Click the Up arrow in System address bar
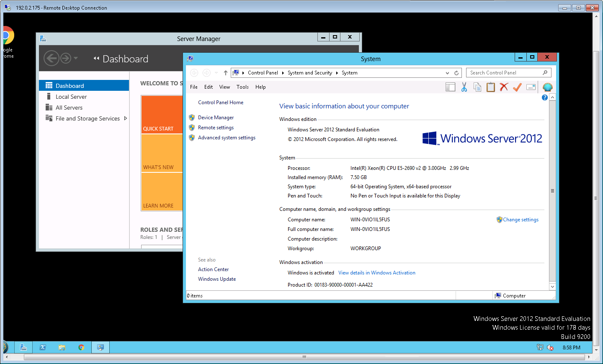Image resolution: width=603 pixels, height=364 pixels. click(225, 73)
